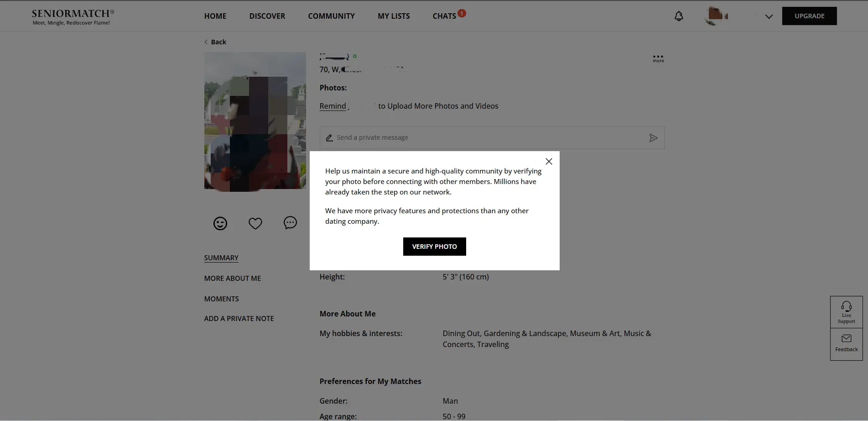The width and height of the screenshot is (868, 421).
Task: Close the verify photo popup
Action: pyautogui.click(x=549, y=162)
